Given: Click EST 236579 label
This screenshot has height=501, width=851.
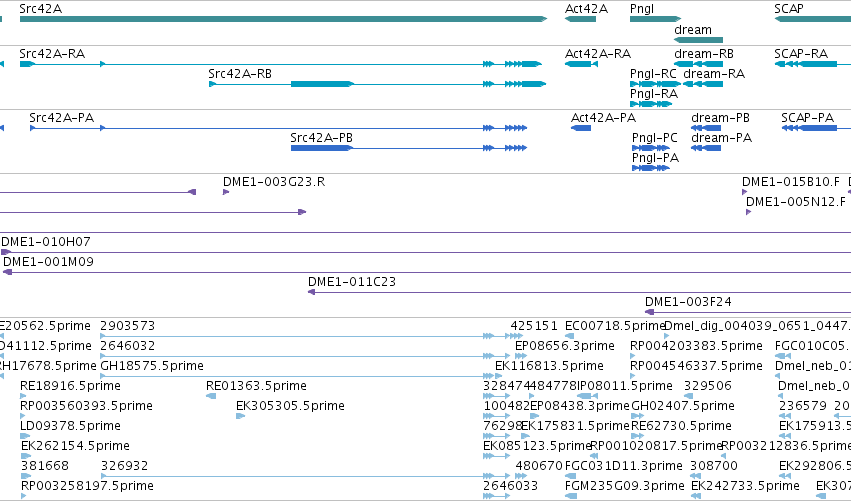Looking at the screenshot, I should tap(803, 406).
